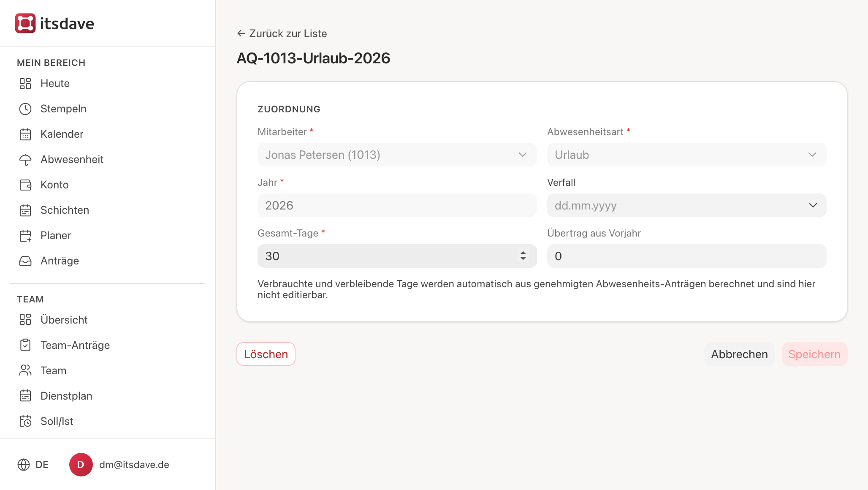Click the Abwesenheitsart chevron arrow

812,155
